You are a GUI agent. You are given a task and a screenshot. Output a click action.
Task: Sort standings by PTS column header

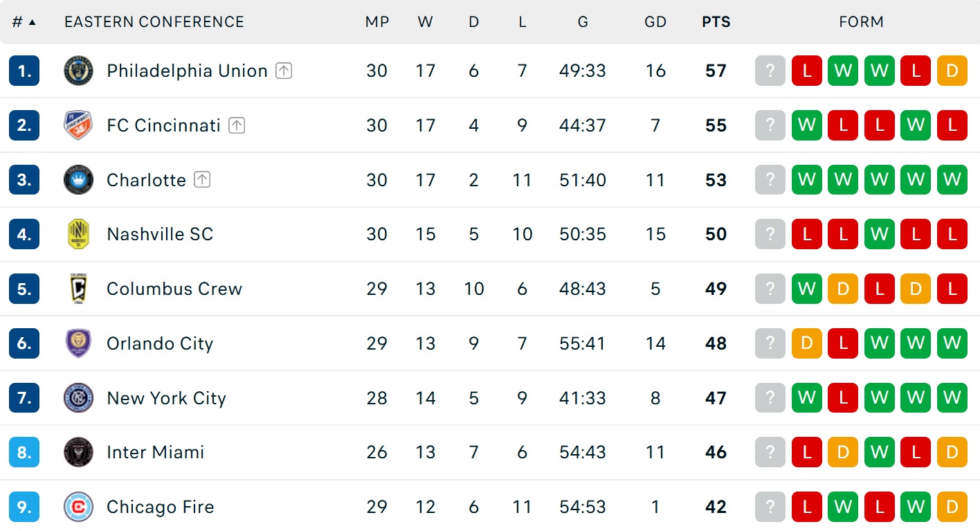point(716,22)
